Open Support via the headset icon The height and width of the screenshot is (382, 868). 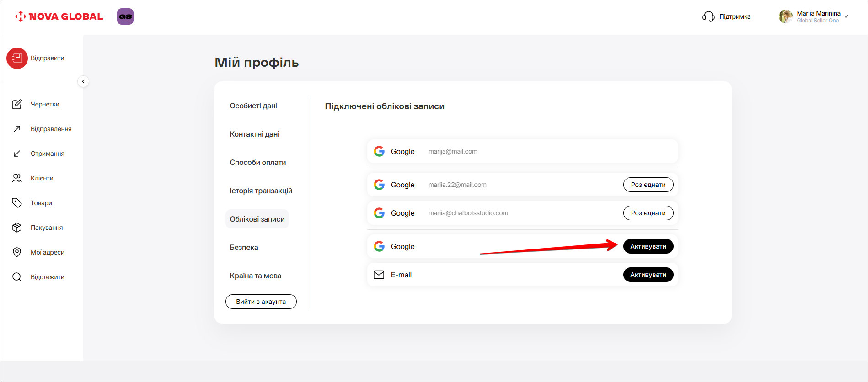click(x=708, y=17)
